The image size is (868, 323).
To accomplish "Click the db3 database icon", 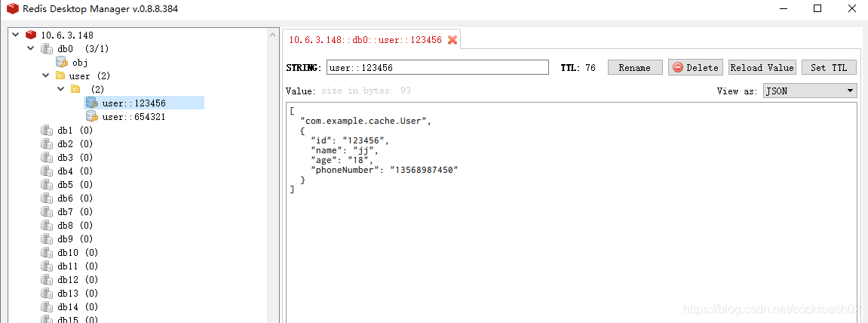I will [47, 157].
